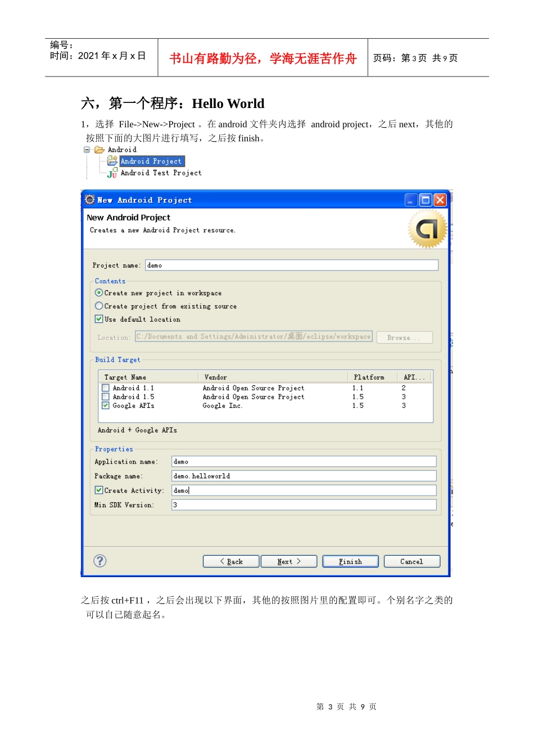
Task: Minimize the New Android Project dialog
Action: coord(411,200)
